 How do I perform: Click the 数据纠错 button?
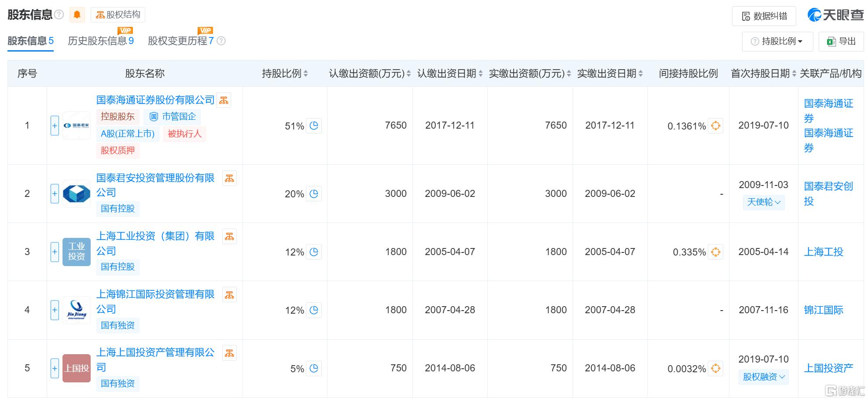(x=764, y=16)
